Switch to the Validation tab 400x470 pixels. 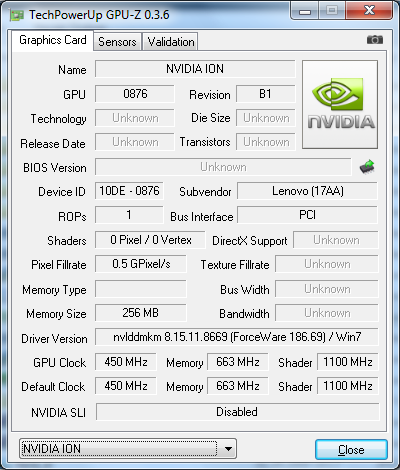pos(171,42)
